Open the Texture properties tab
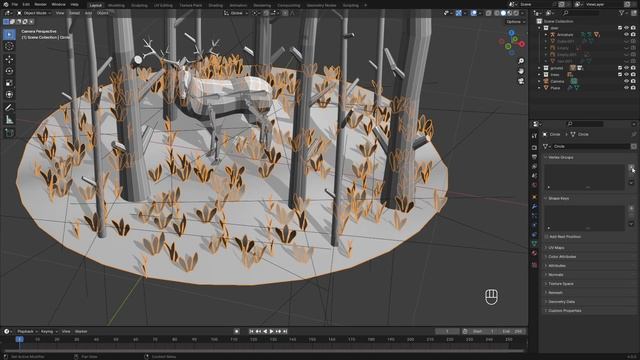Viewport: 640px width, 360px height. click(534, 265)
